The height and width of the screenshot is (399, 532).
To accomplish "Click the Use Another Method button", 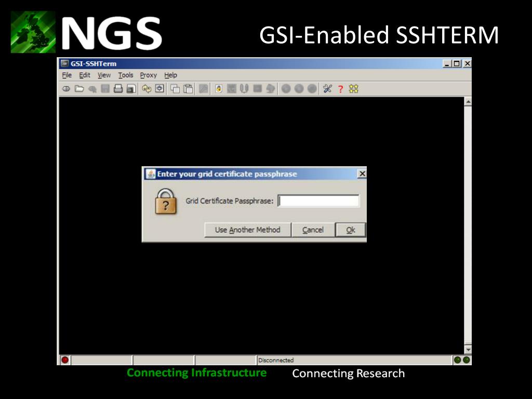I will 248,230.
